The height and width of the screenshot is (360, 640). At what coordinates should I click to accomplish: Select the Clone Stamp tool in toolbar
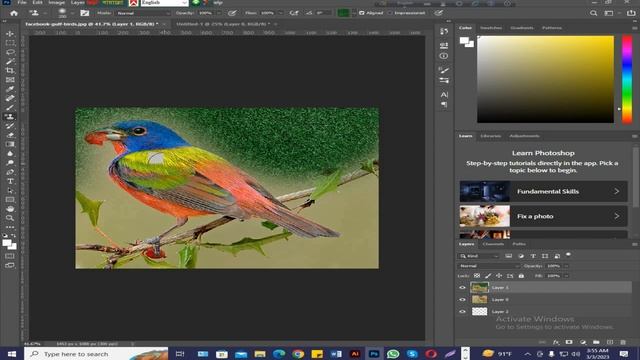point(10,117)
